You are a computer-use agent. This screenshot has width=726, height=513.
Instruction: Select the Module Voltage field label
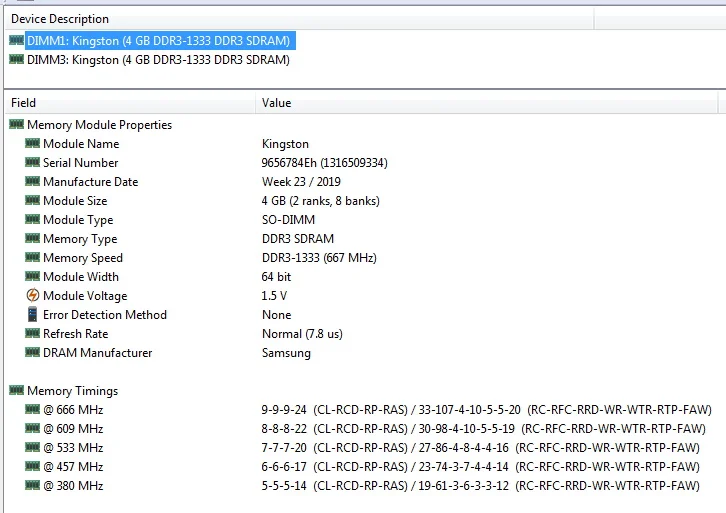coord(85,296)
